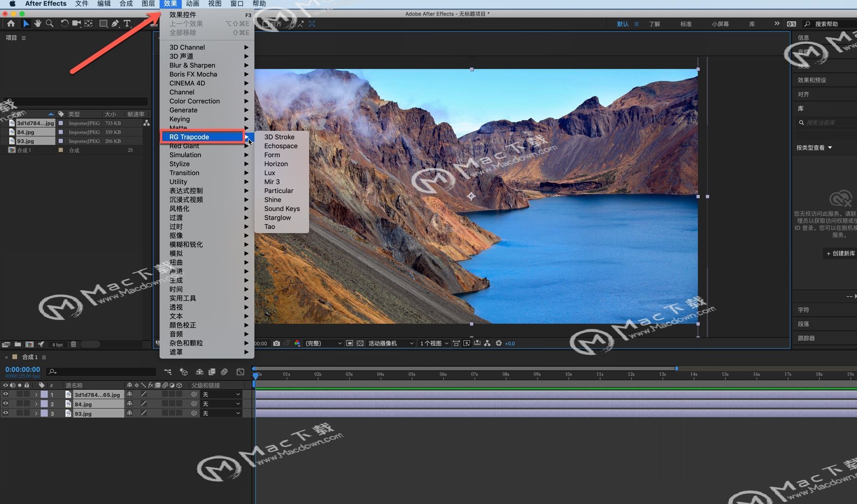Image resolution: width=857 pixels, height=504 pixels.
Task: Expand layer 3 93.jpg properties chevron
Action: pos(36,413)
